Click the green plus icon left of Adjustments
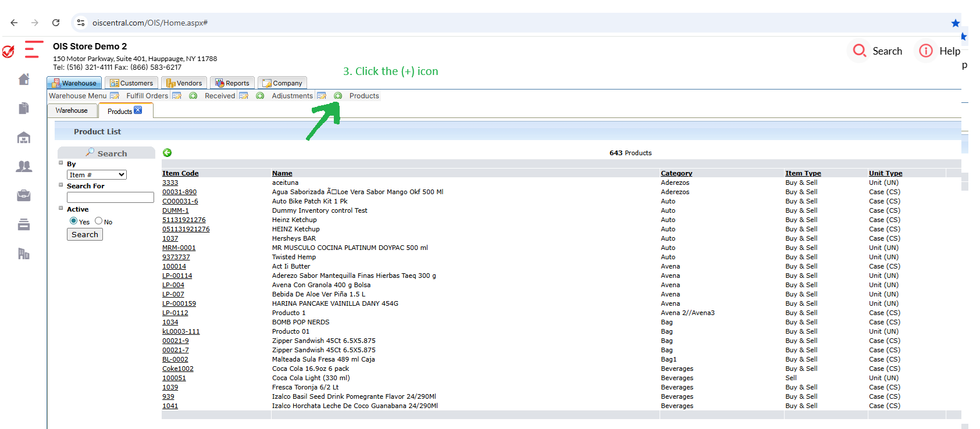Viewport: 980px width, 429px height. (260, 96)
